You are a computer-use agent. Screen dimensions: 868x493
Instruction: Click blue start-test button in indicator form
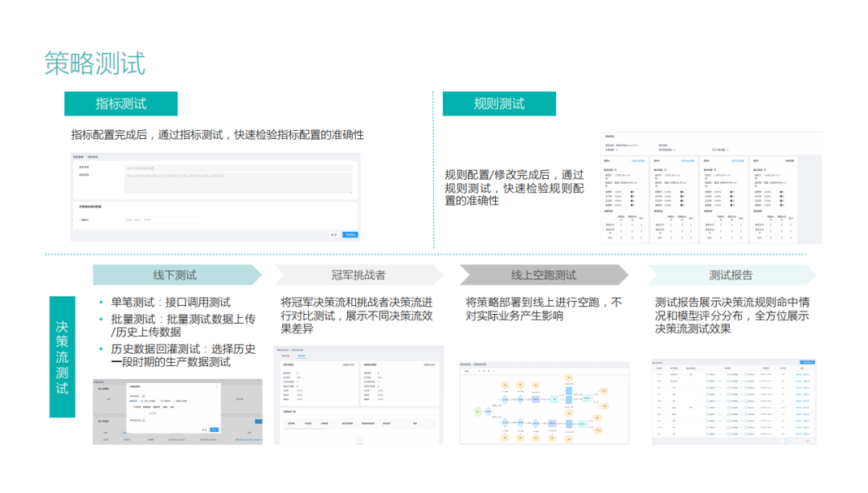pyautogui.click(x=350, y=234)
